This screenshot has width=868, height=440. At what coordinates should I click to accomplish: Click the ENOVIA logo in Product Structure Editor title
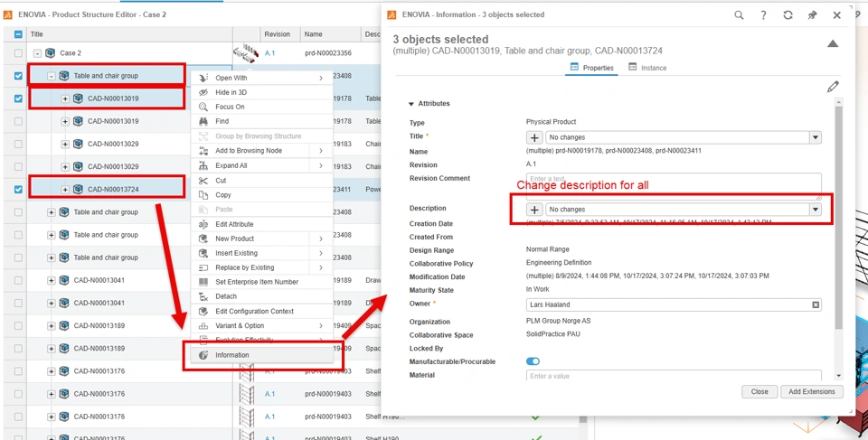[x=8, y=15]
